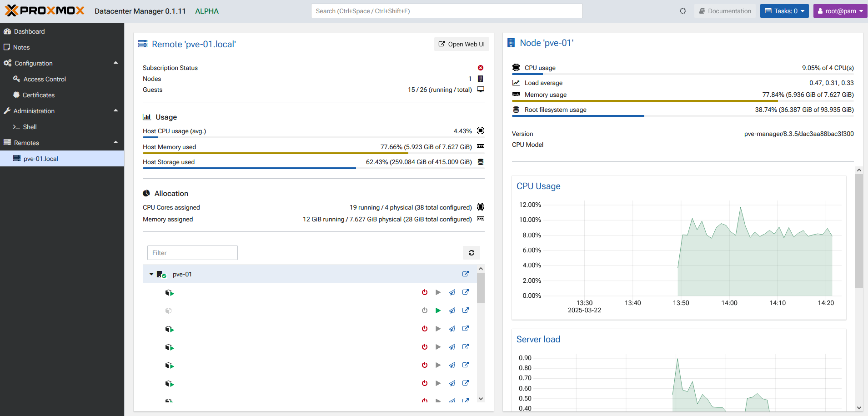Open the Documentation page
Screen dimensions: 868x416
click(725, 11)
